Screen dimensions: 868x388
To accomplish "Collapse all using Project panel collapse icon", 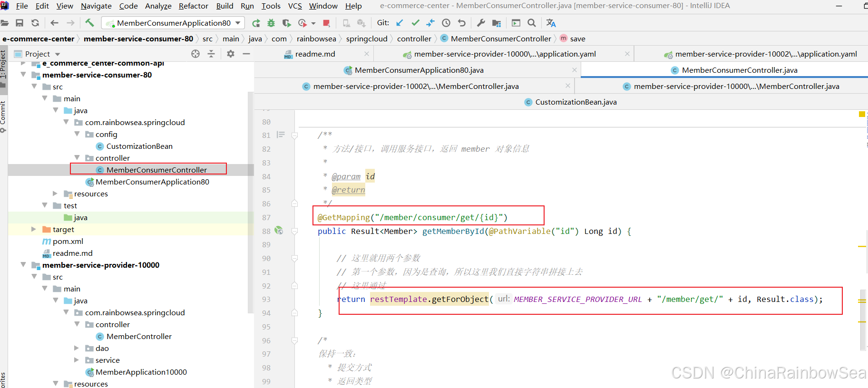I will point(211,54).
